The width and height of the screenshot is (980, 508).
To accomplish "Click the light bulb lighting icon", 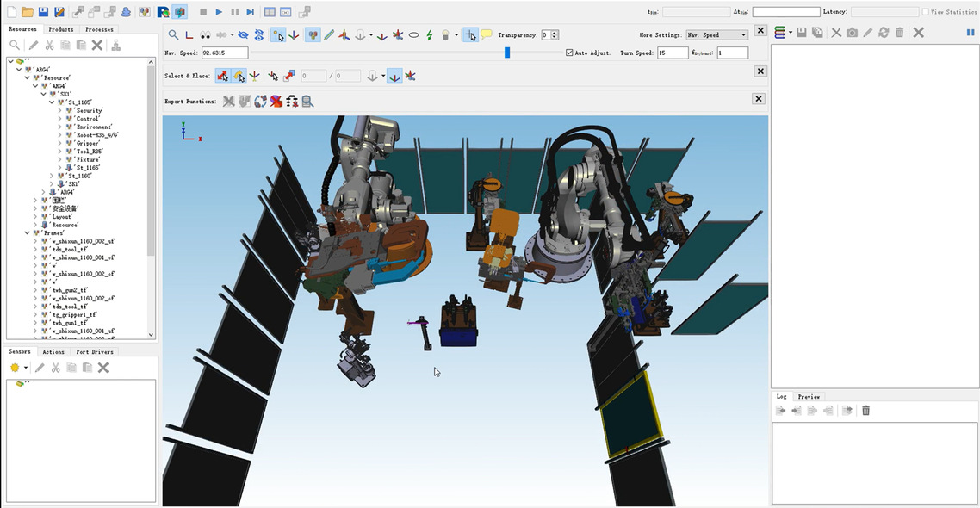I will click(445, 35).
